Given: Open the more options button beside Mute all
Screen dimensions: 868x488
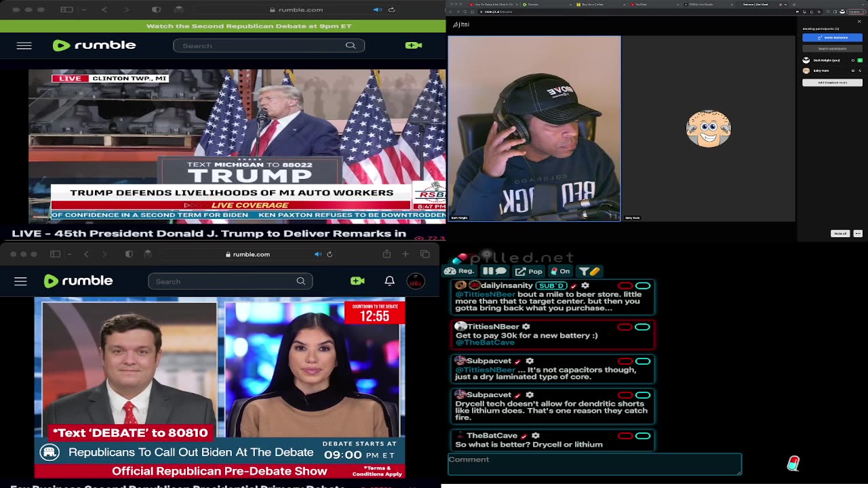Looking at the screenshot, I should 858,233.
